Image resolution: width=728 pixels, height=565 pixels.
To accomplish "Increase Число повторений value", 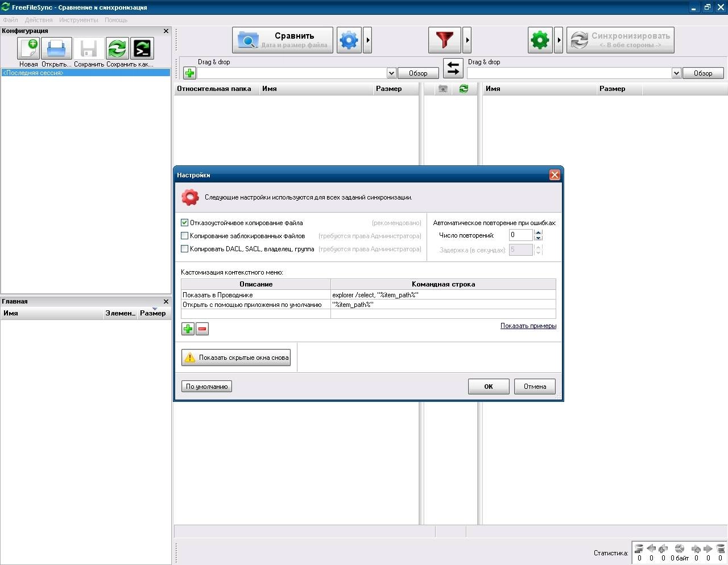I will (539, 232).
